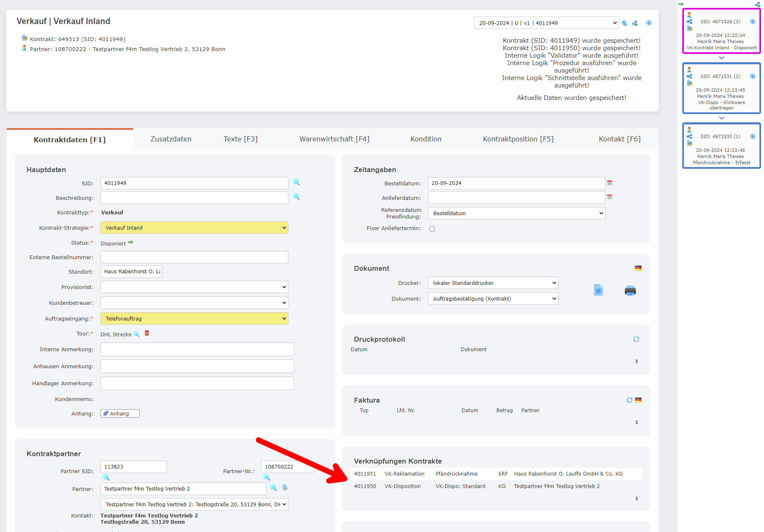Search tour with magnifier next to DHL Strecke
This screenshot has width=764, height=532.
[137, 334]
